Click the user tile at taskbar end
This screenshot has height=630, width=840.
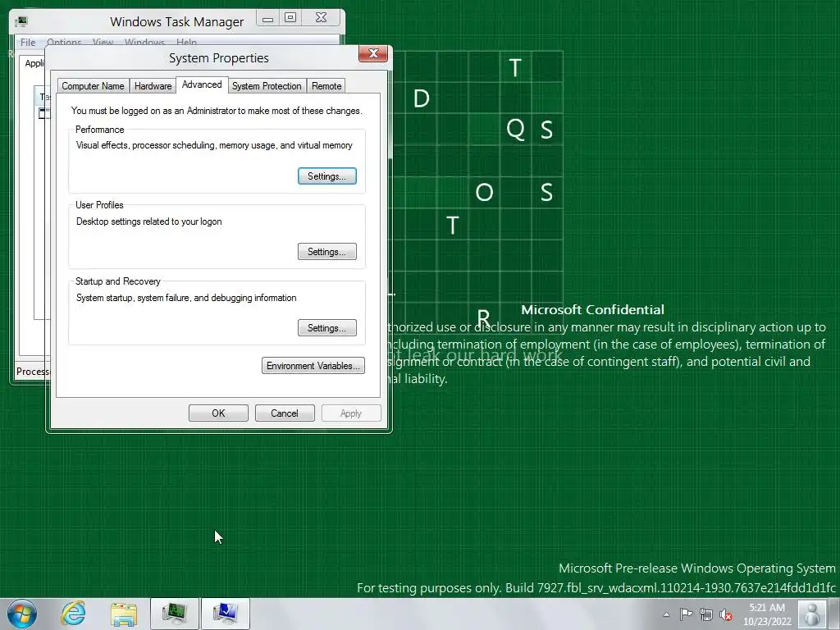[812, 614]
